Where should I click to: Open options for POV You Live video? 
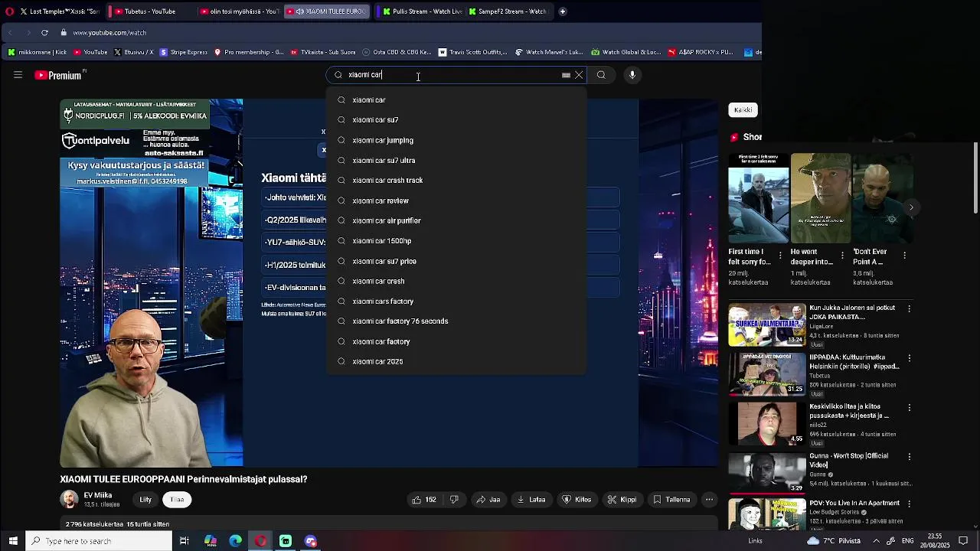click(x=909, y=504)
